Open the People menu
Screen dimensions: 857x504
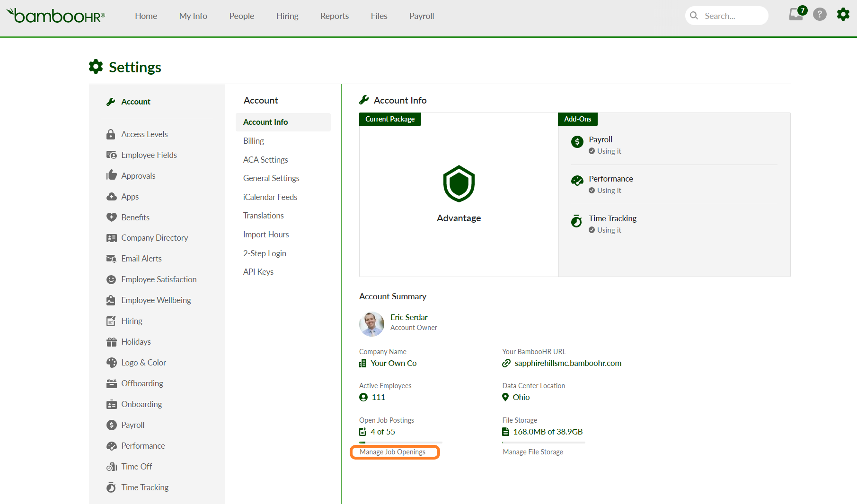(x=242, y=16)
